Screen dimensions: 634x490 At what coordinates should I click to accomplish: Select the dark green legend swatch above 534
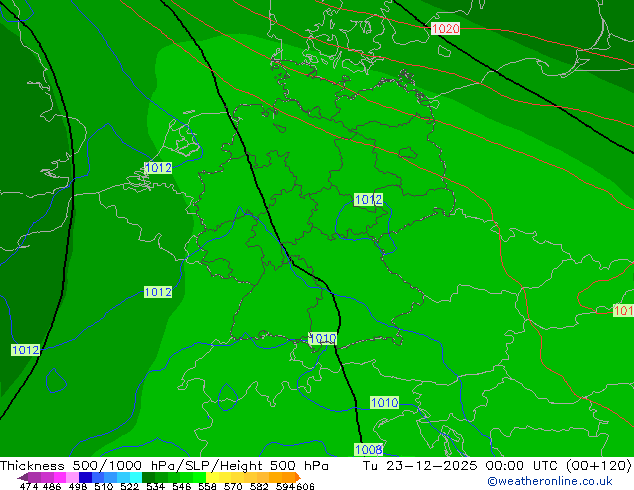point(148,477)
